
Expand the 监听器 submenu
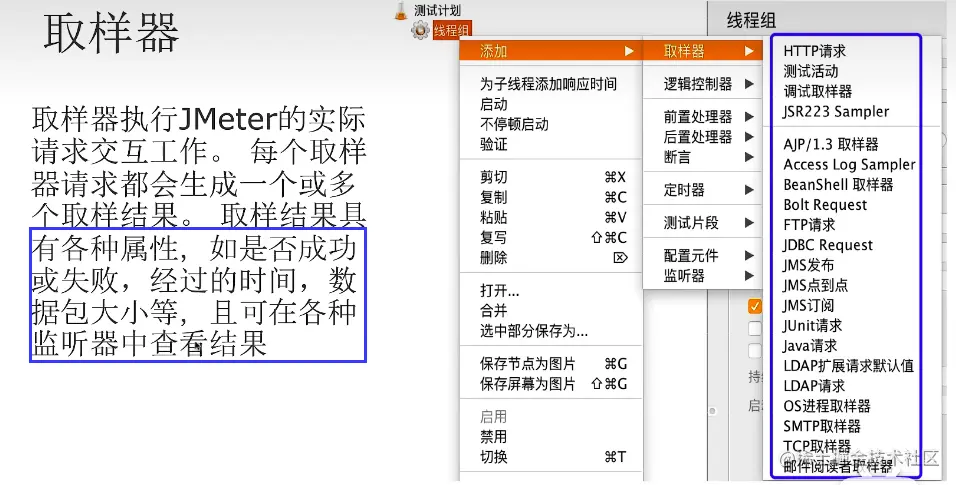click(x=703, y=275)
